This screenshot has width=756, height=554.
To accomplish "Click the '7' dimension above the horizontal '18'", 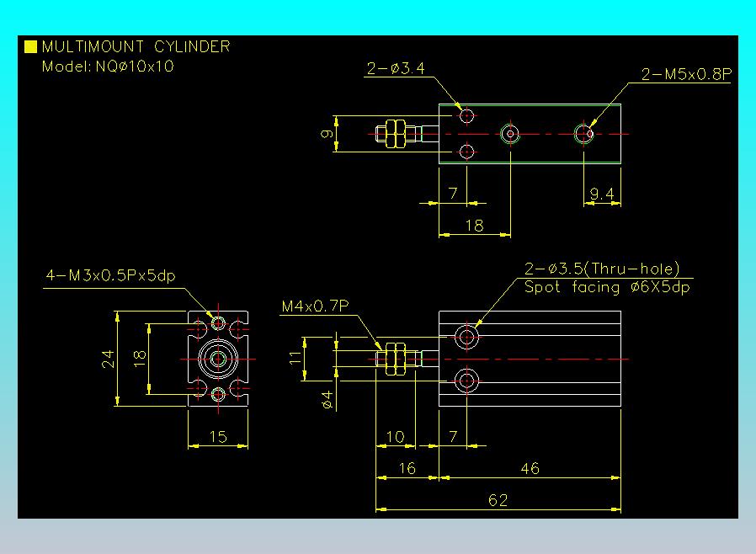I will 453,194.
